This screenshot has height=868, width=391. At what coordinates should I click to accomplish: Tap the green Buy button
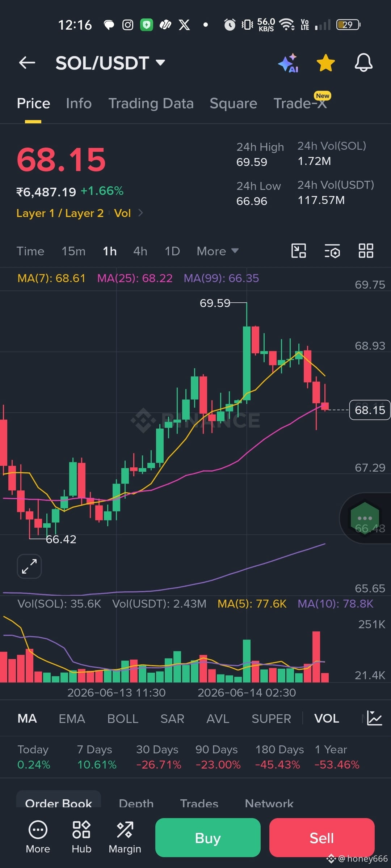[x=208, y=838]
